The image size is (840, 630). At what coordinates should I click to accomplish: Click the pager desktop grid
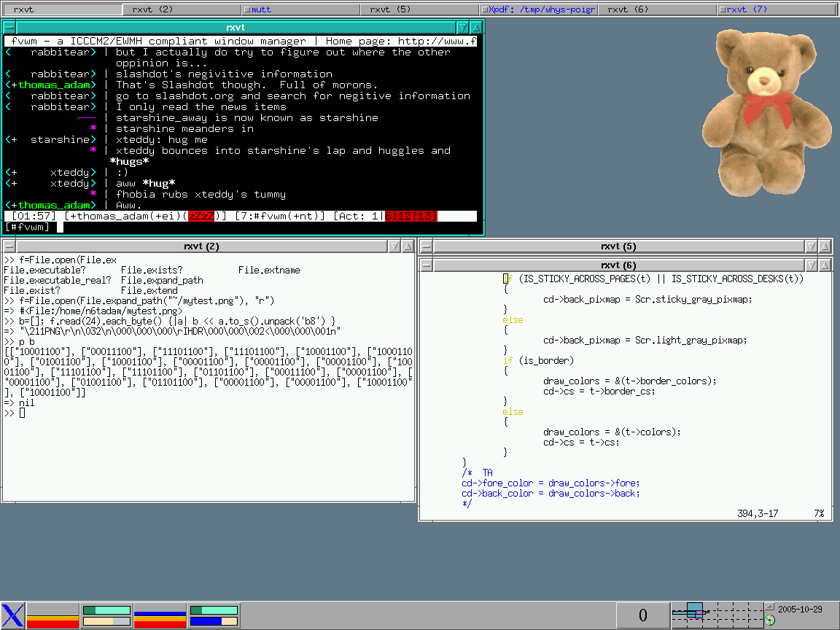[x=717, y=615]
